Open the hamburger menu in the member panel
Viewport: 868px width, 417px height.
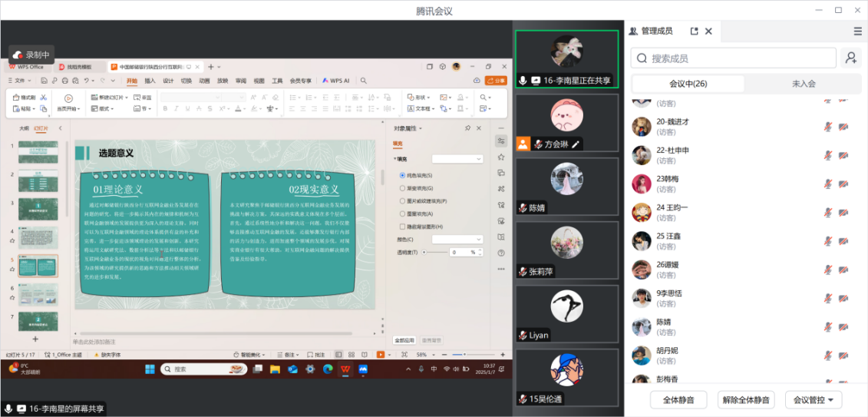pyautogui.click(x=857, y=31)
